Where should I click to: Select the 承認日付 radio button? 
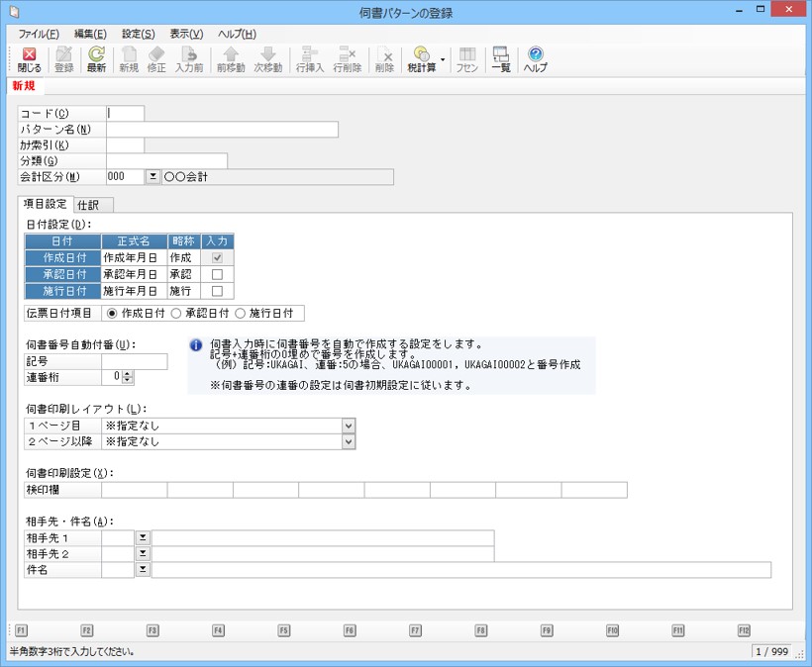pos(177,314)
